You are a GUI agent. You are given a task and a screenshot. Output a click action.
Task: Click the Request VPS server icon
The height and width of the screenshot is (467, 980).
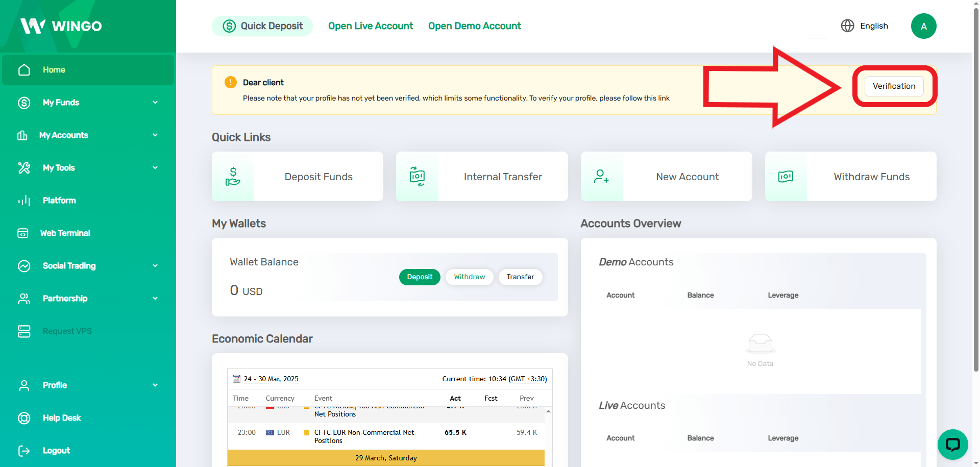pyautogui.click(x=24, y=331)
